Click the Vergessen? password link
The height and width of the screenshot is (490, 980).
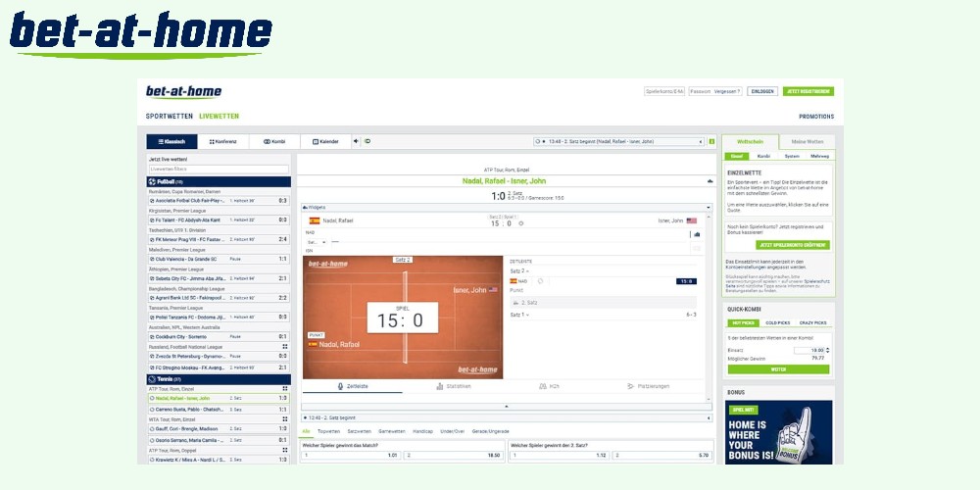[727, 91]
